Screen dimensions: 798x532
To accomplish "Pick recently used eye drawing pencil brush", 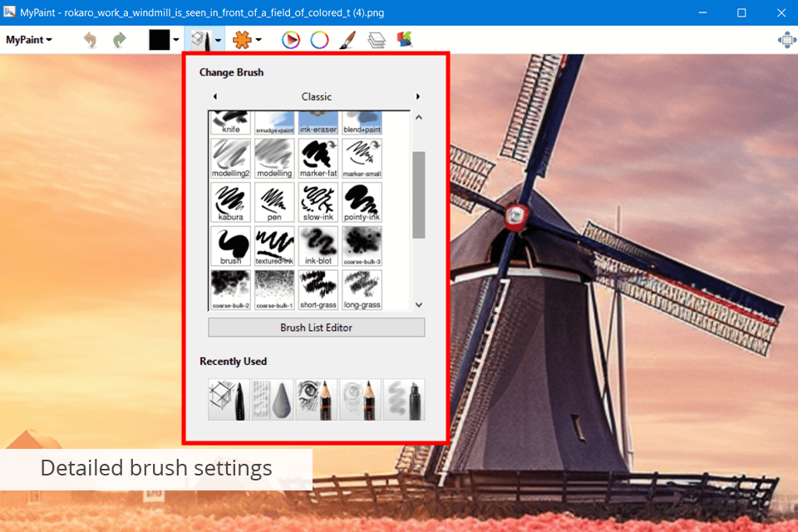I will tap(316, 399).
